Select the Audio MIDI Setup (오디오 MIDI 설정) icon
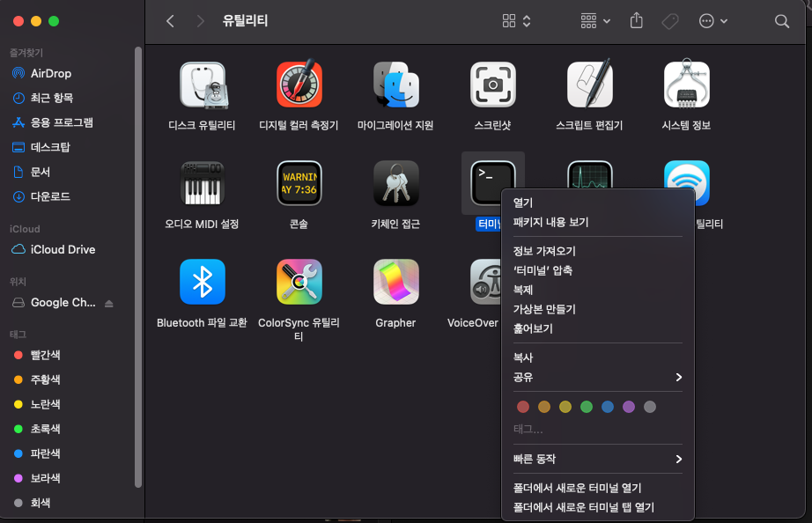Viewport: 812px width, 523px height. [203, 183]
